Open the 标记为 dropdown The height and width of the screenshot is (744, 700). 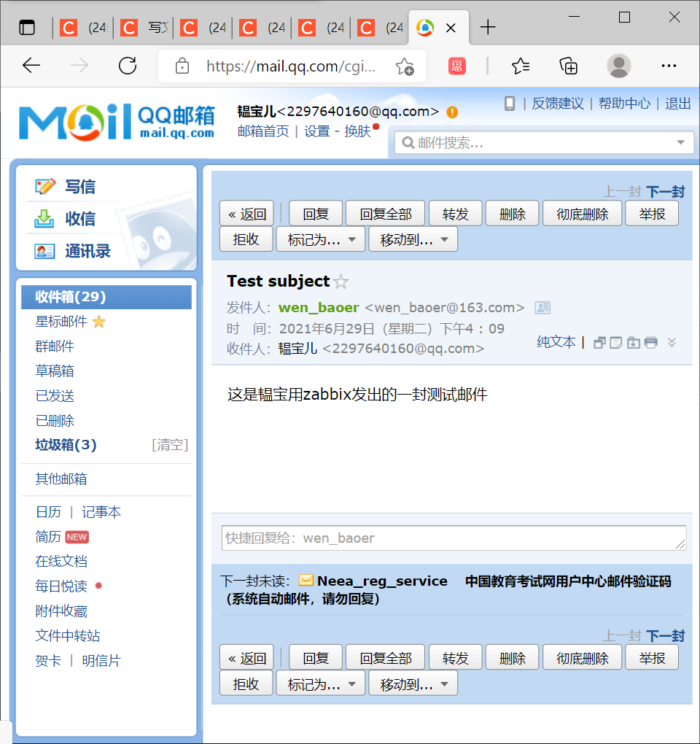(x=319, y=239)
